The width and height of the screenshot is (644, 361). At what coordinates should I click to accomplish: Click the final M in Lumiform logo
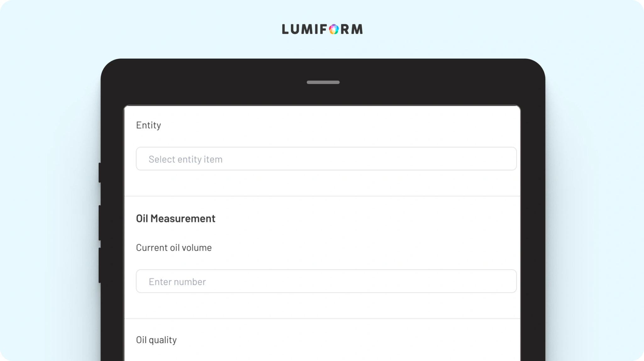(x=357, y=29)
